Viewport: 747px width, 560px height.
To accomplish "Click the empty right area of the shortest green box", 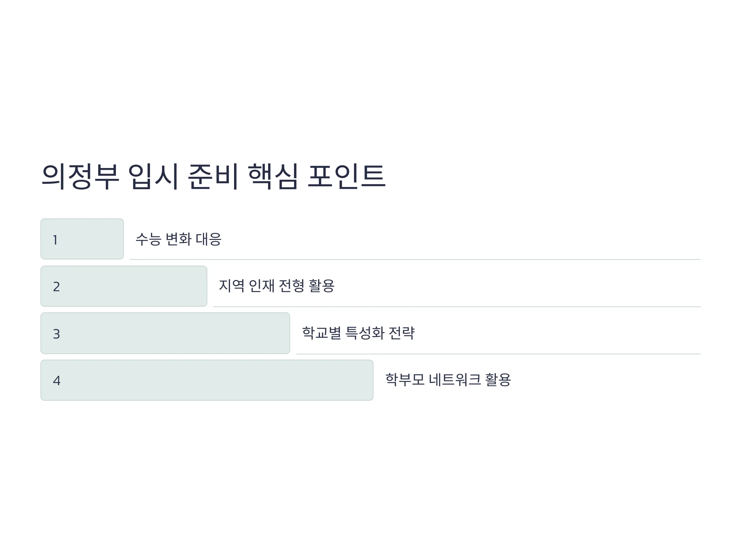I will pos(98,239).
